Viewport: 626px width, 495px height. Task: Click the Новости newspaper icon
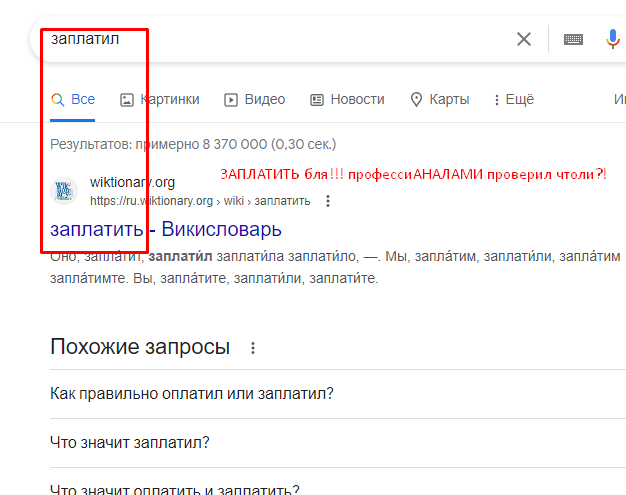317,100
